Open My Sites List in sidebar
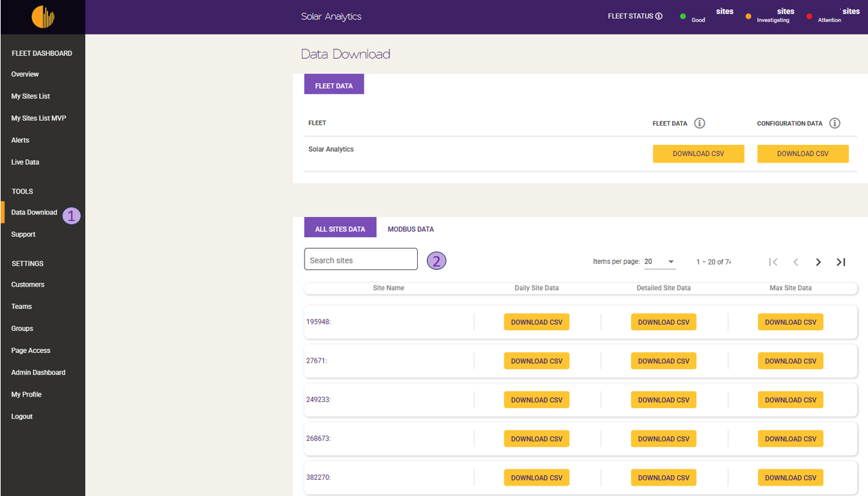Screen dimensions: 868x496 31,96
